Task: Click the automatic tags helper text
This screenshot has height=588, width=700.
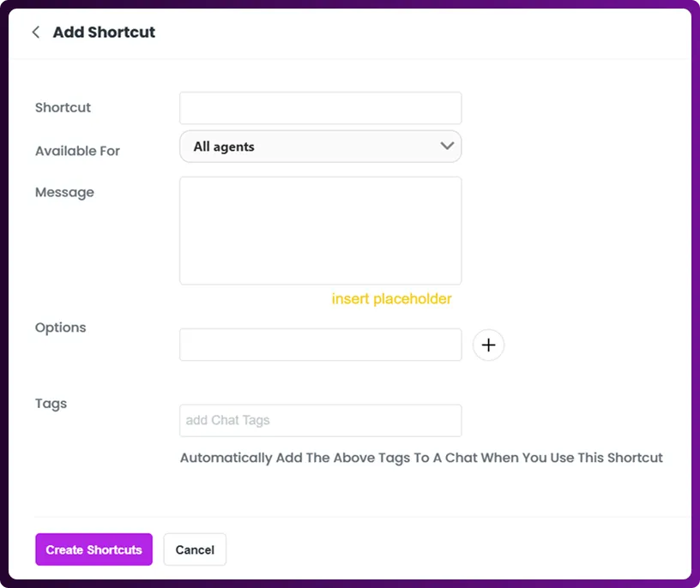Action: coord(421,458)
